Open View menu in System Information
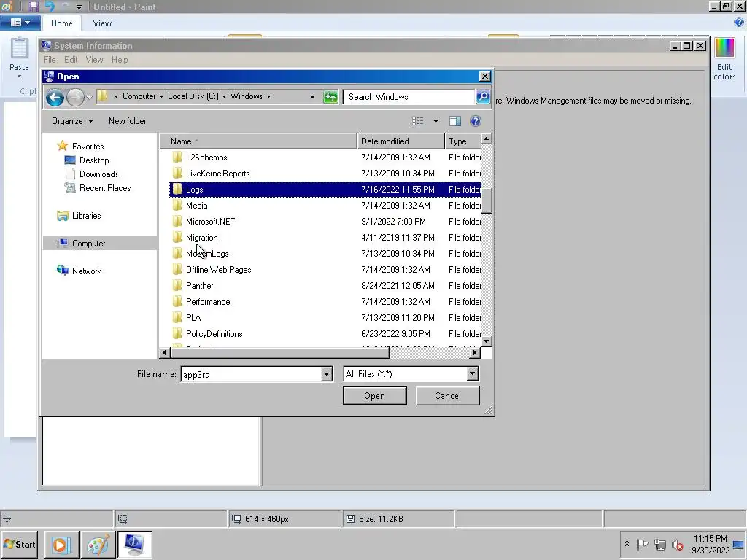Viewport: 747px width, 560px height. coord(94,60)
